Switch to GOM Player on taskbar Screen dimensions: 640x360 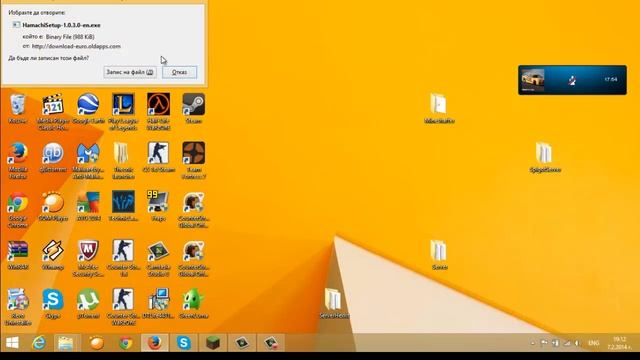pos(97,343)
